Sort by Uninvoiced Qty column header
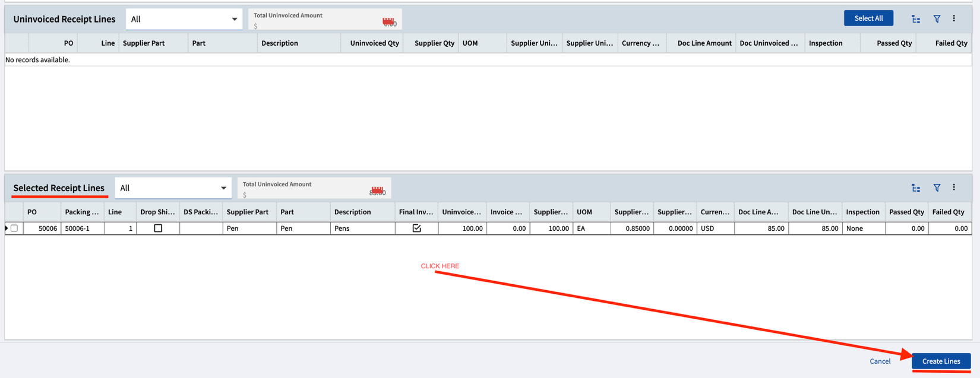Viewport: 980px width, 378px height. [x=372, y=43]
